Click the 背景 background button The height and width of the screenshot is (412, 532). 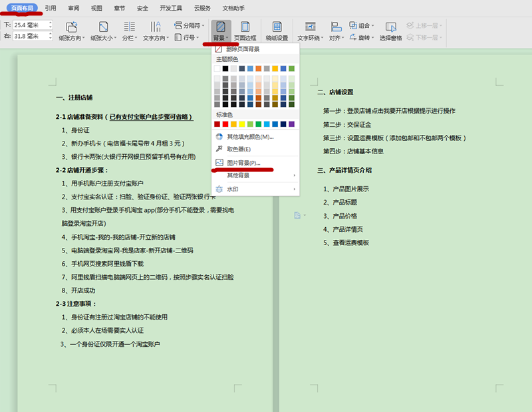click(x=221, y=31)
